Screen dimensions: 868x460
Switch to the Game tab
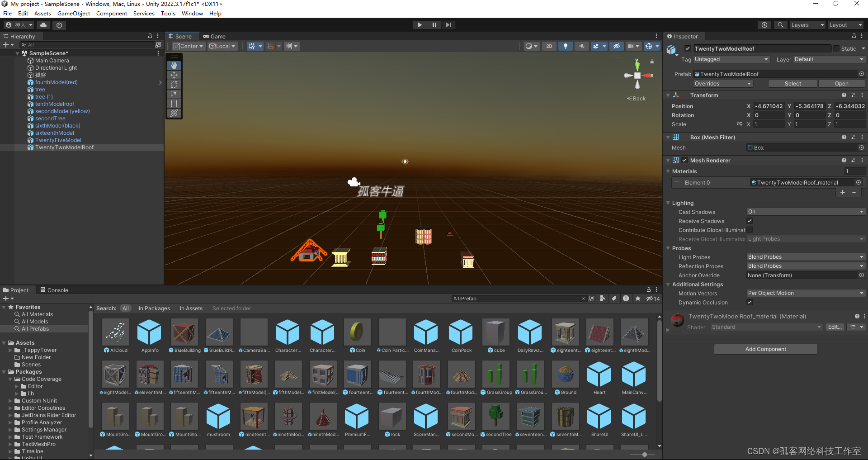(x=215, y=36)
